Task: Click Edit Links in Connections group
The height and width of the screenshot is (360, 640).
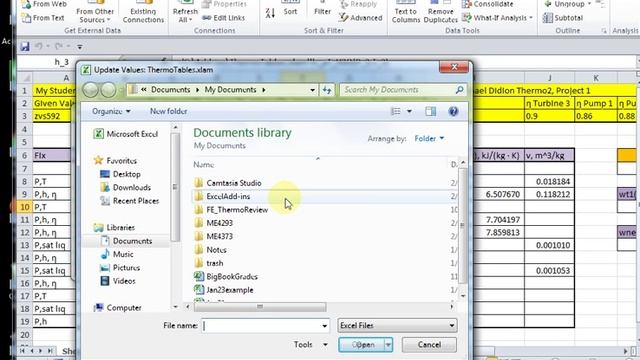Action: (224, 18)
